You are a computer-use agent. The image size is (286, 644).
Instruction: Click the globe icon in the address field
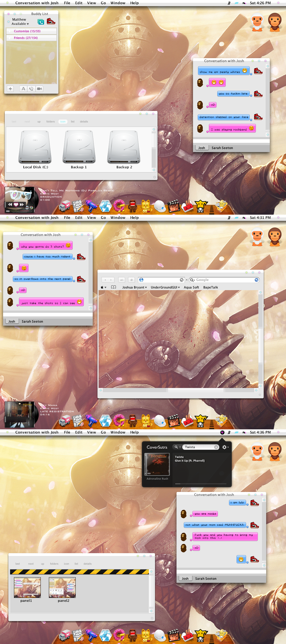click(141, 280)
